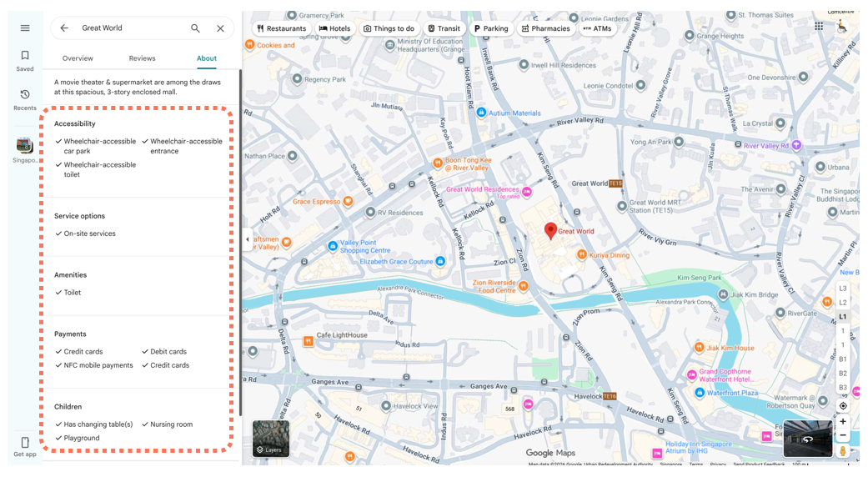Open Zion Riverside Food Centre marker

523,286
